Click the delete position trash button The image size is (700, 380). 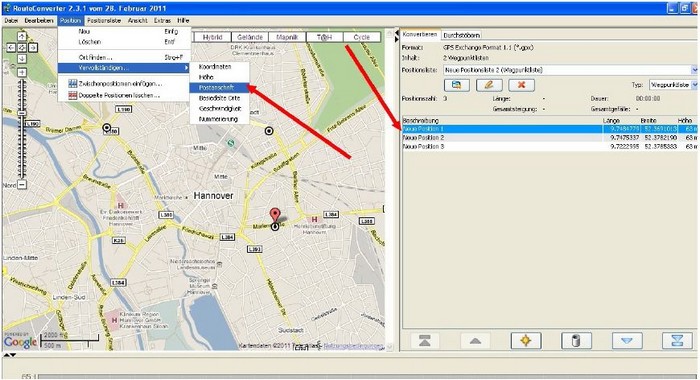click(x=576, y=341)
